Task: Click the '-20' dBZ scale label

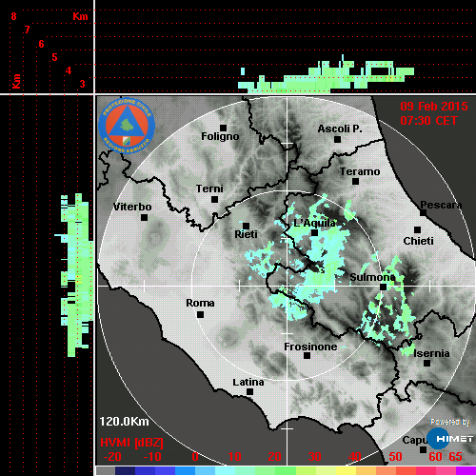Action: tap(112, 457)
